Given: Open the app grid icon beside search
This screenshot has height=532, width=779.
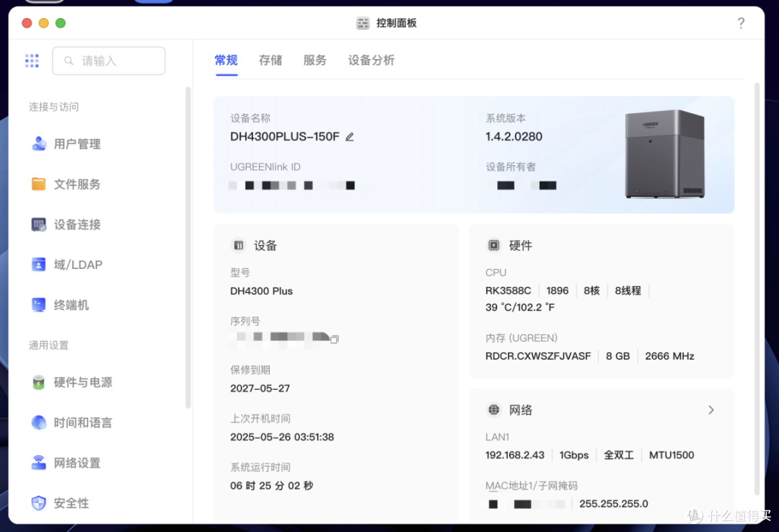Looking at the screenshot, I should coord(32,61).
